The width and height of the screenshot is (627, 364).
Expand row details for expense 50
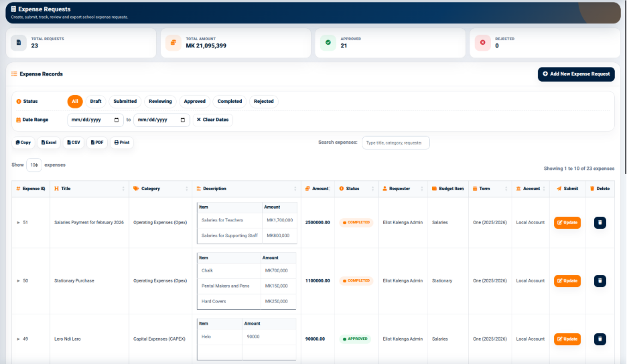coord(18,281)
